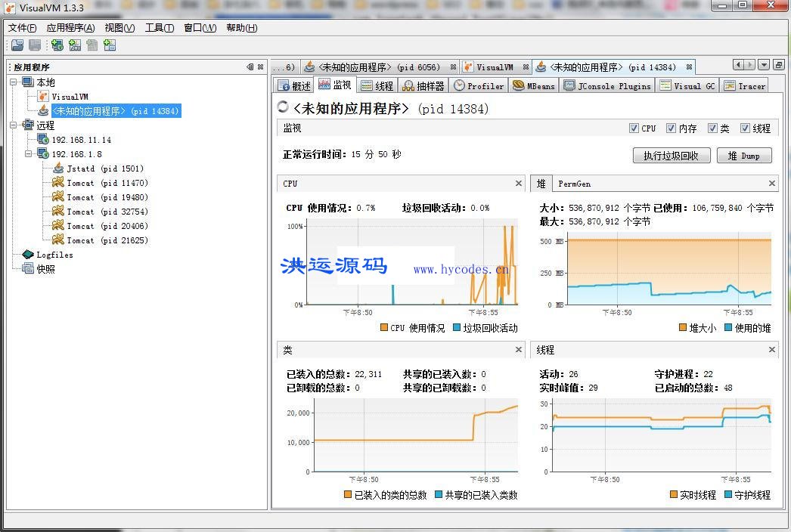The image size is (791, 532).
Task: Switch to the 抽样器 tab
Action: click(x=423, y=85)
